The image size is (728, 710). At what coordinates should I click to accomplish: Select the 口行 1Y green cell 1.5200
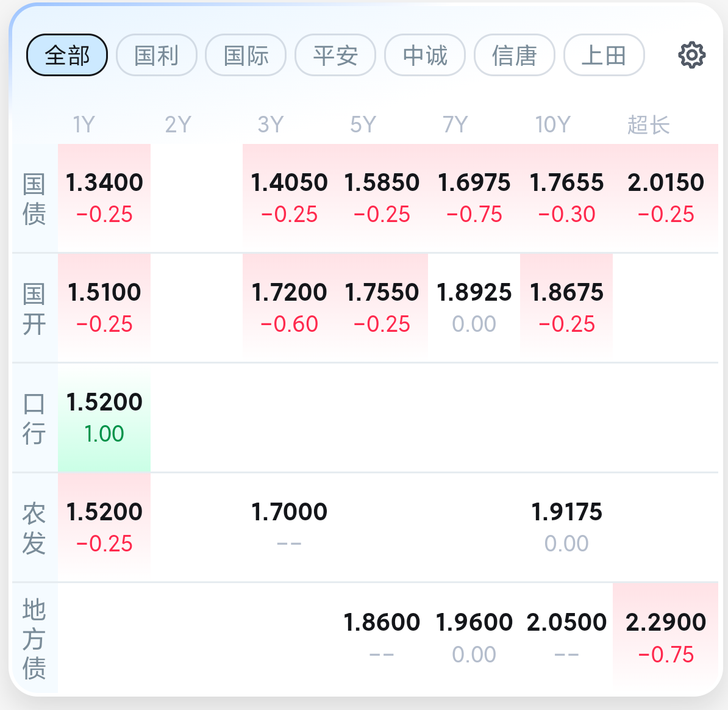click(x=104, y=417)
